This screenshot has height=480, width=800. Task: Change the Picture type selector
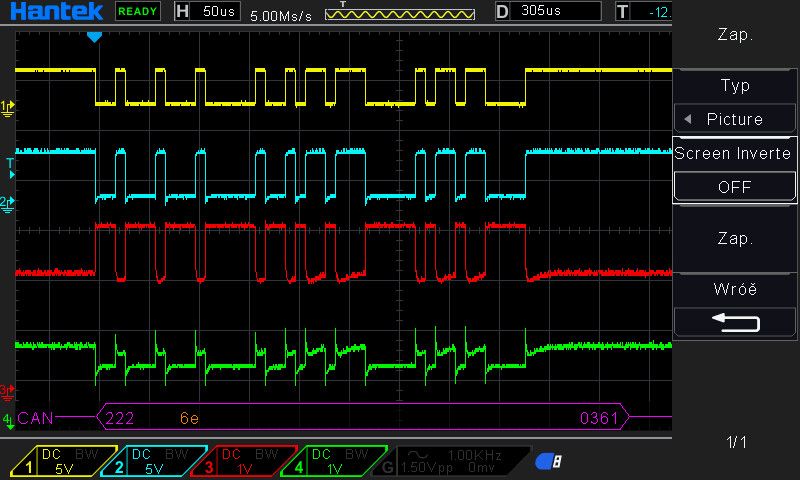point(735,119)
